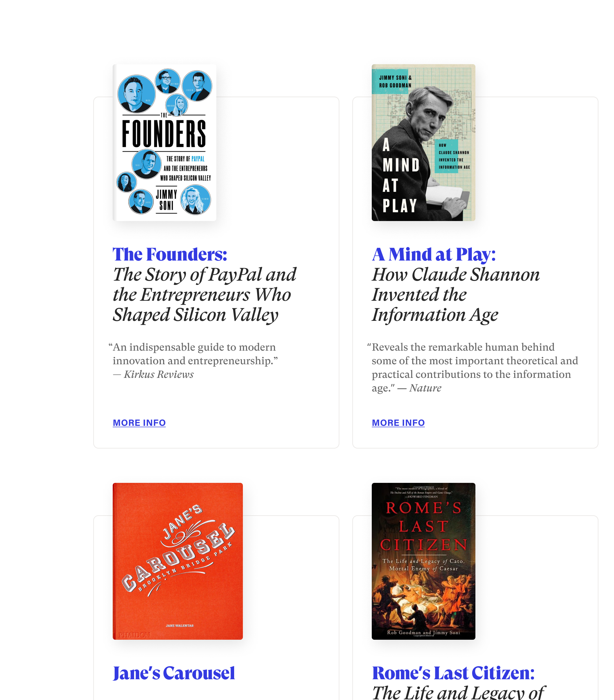Viewport: 614px width, 700px height.
Task: Click the PHAIDON logo on the red cover
Action: [134, 635]
